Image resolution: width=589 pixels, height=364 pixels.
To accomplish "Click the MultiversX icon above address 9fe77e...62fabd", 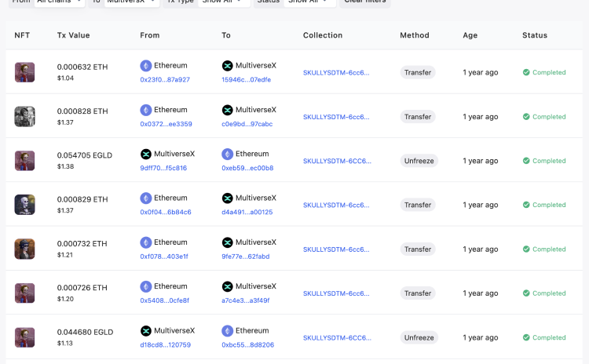I will tap(227, 242).
